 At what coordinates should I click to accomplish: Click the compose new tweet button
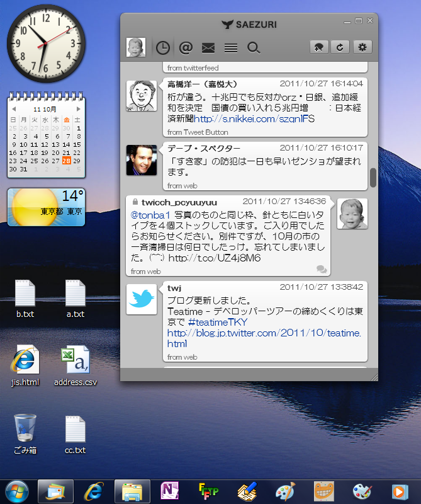[x=320, y=47]
